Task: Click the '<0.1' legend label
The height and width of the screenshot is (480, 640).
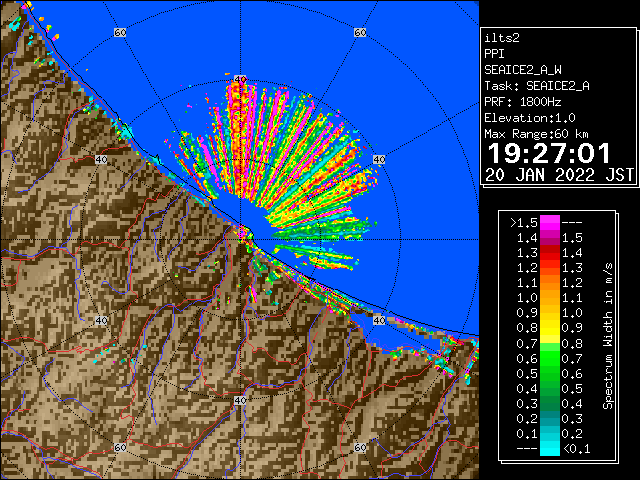Action: (576, 449)
